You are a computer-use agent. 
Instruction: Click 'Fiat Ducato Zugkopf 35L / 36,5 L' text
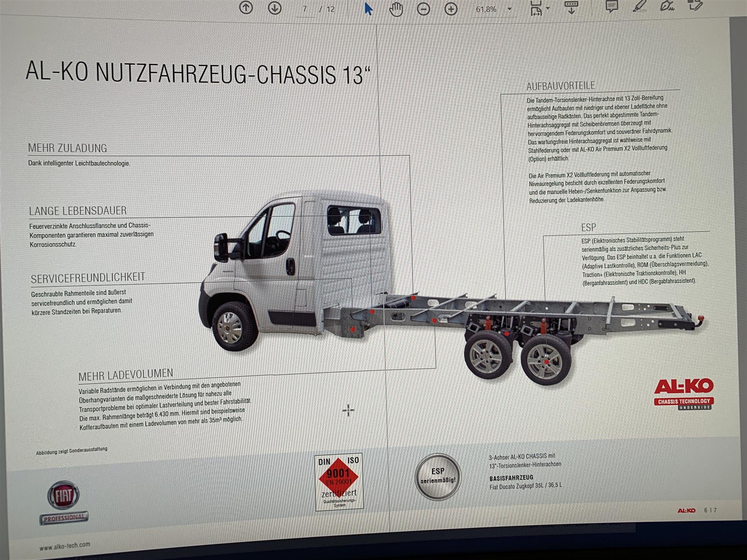tap(525, 486)
